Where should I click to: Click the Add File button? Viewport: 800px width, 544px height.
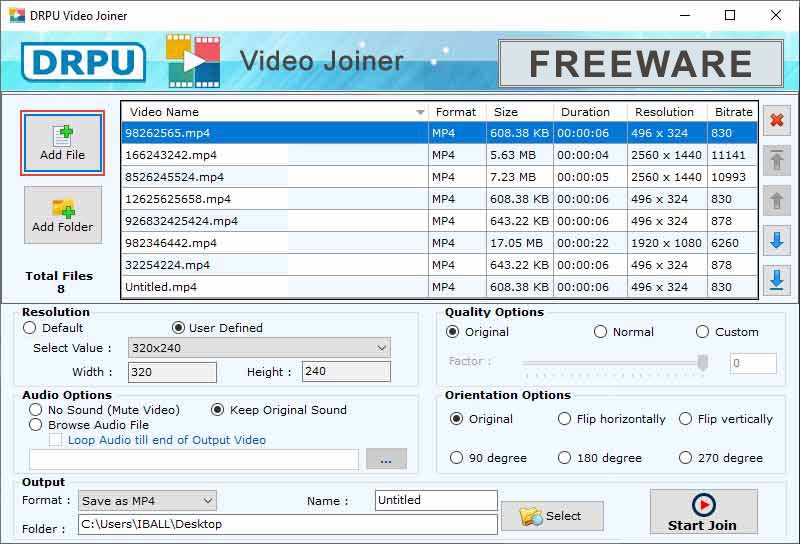(x=63, y=143)
